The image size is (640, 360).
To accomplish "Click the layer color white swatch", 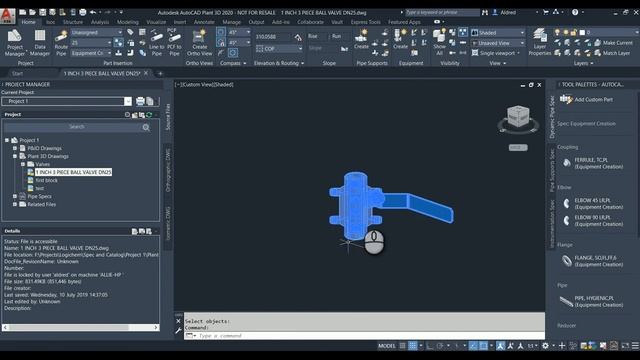I will click(x=582, y=32).
